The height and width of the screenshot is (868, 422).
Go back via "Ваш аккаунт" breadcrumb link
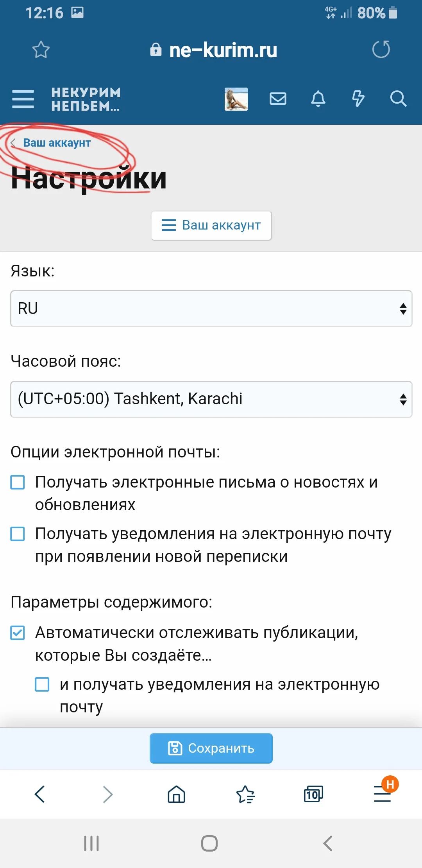tap(57, 143)
